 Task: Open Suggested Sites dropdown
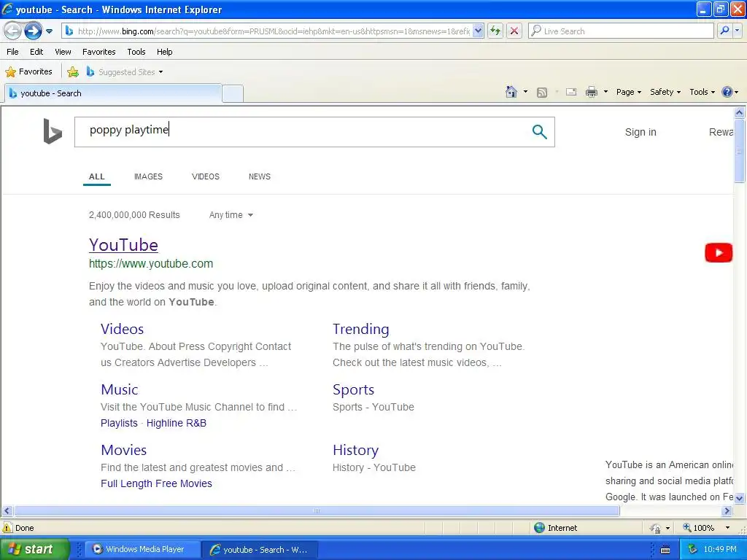point(125,72)
